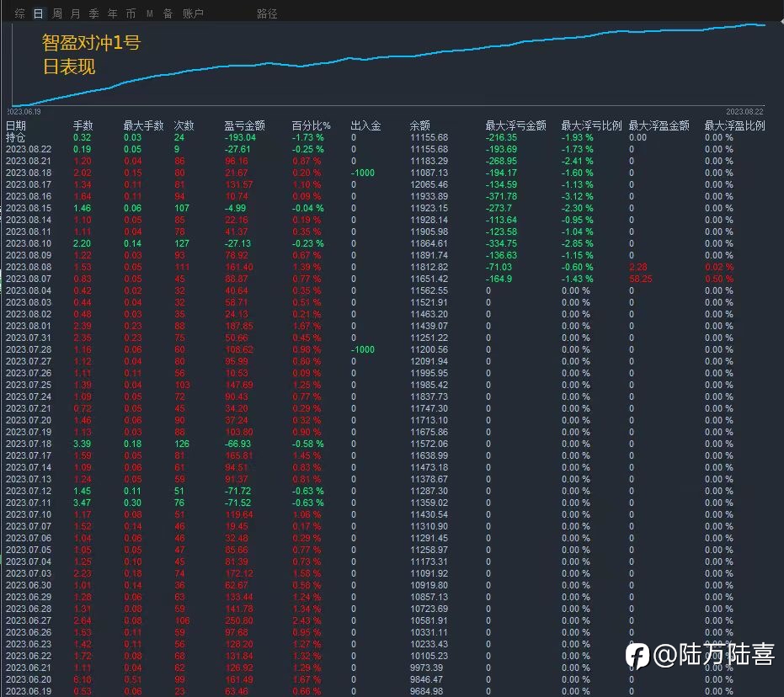Open the M tab

click(150, 13)
